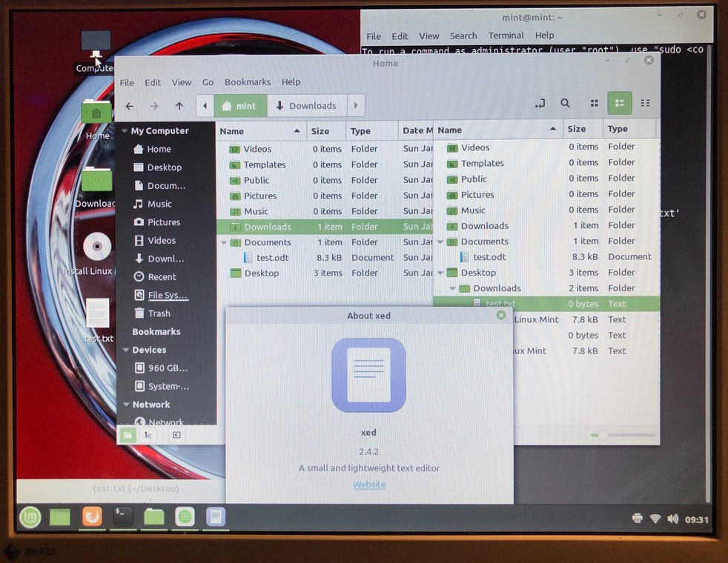Select test.odt in the left pane
Viewport: 728px width, 563px height.
point(272,258)
